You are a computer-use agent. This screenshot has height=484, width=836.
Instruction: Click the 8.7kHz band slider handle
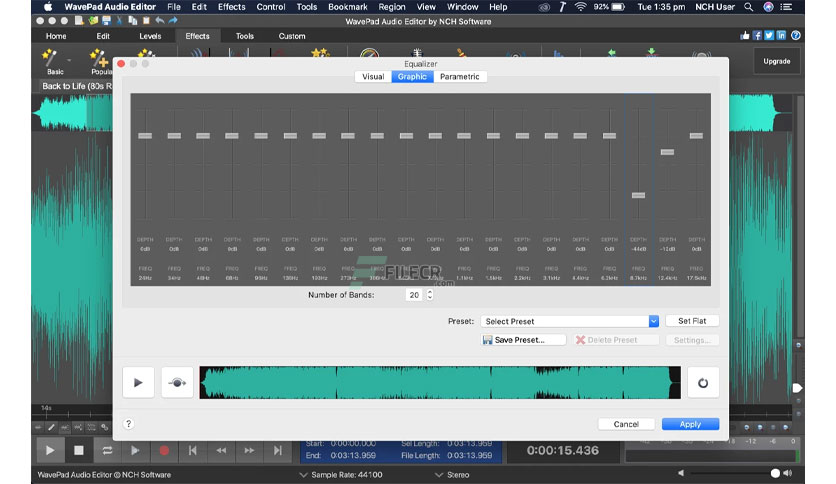(x=638, y=195)
